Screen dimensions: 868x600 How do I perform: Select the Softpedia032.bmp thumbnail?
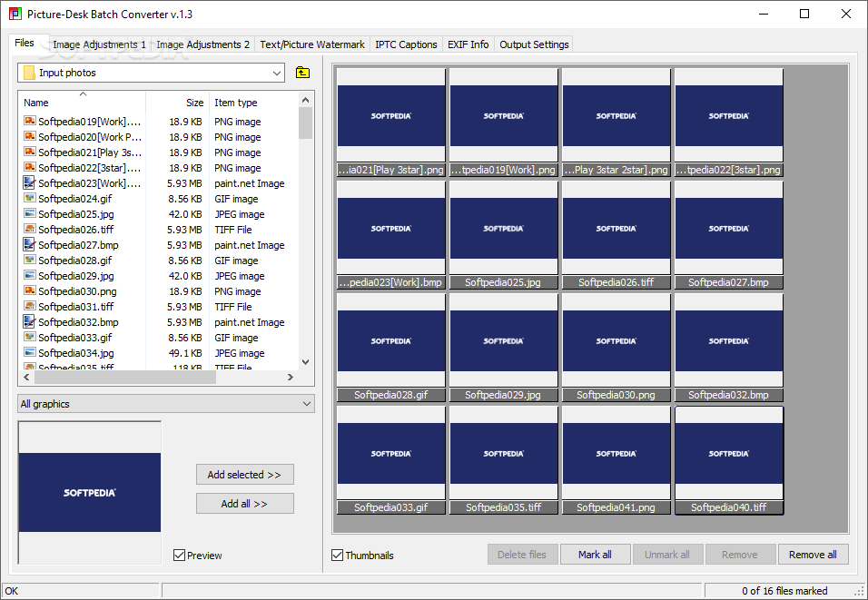click(728, 348)
